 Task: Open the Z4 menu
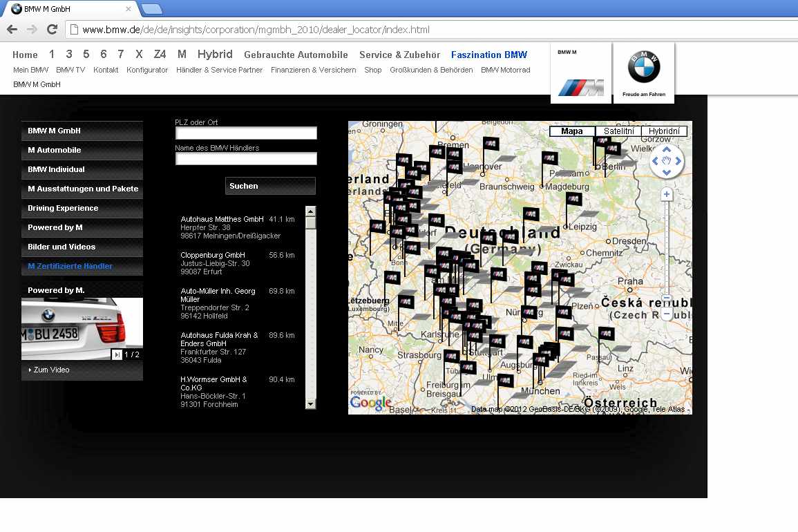point(160,54)
